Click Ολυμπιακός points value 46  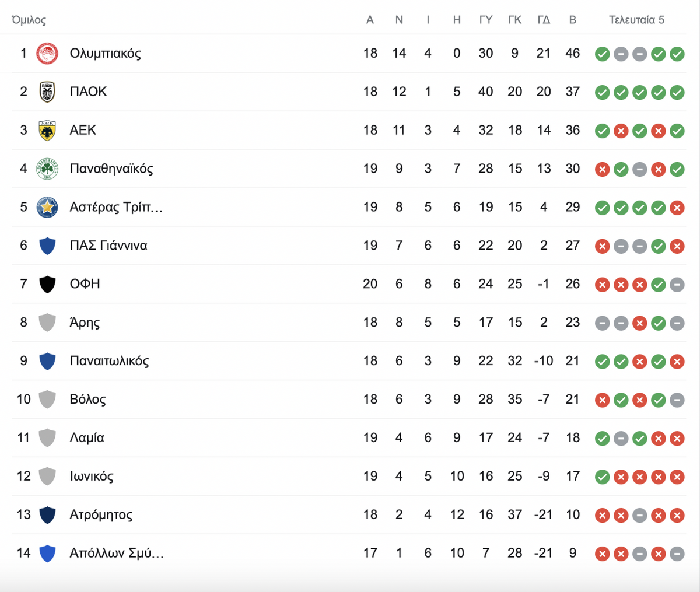point(573,54)
